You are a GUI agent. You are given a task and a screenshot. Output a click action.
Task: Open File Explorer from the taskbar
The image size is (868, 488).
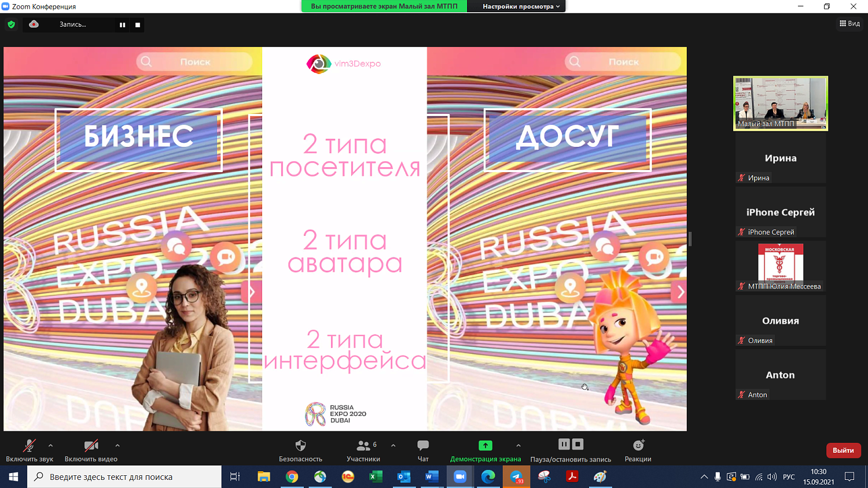click(x=264, y=477)
